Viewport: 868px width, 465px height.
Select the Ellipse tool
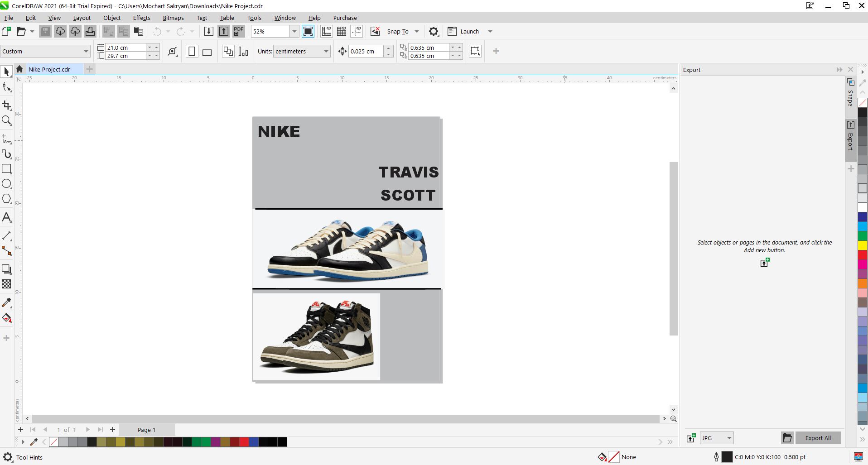click(x=6, y=184)
